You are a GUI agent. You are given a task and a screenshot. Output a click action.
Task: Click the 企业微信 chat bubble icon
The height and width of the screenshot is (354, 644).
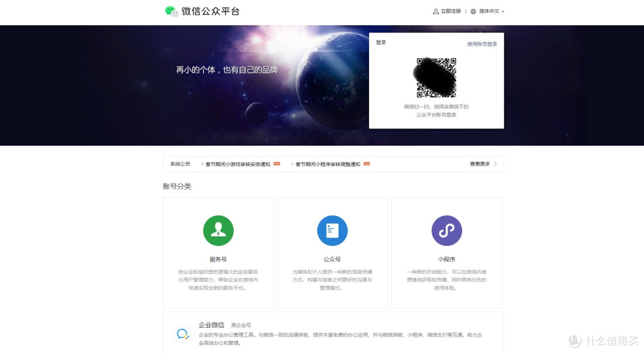click(x=183, y=334)
